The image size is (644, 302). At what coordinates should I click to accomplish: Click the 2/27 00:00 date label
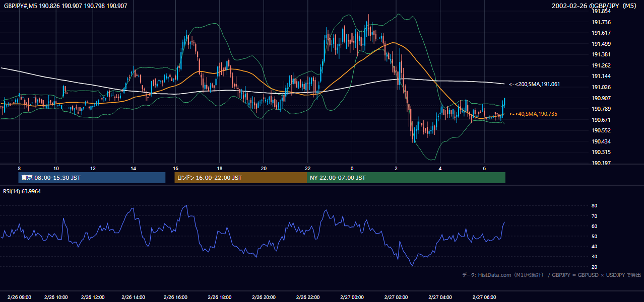tap(352, 297)
